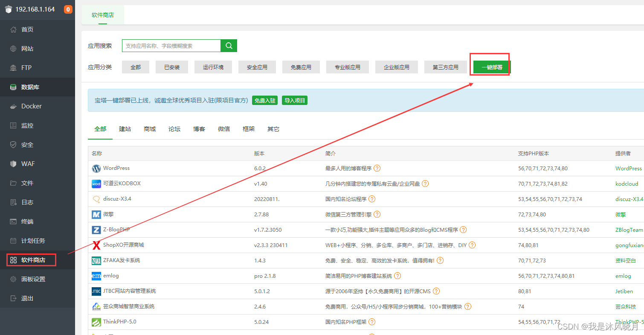Open the 芸众科技 provider link
This screenshot has width=644, height=335.
coord(626,306)
